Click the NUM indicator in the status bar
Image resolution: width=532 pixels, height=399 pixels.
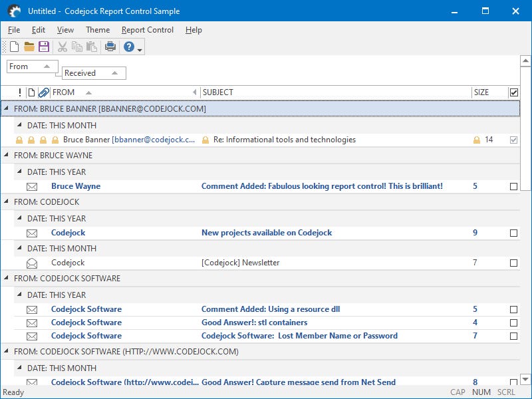(481, 392)
